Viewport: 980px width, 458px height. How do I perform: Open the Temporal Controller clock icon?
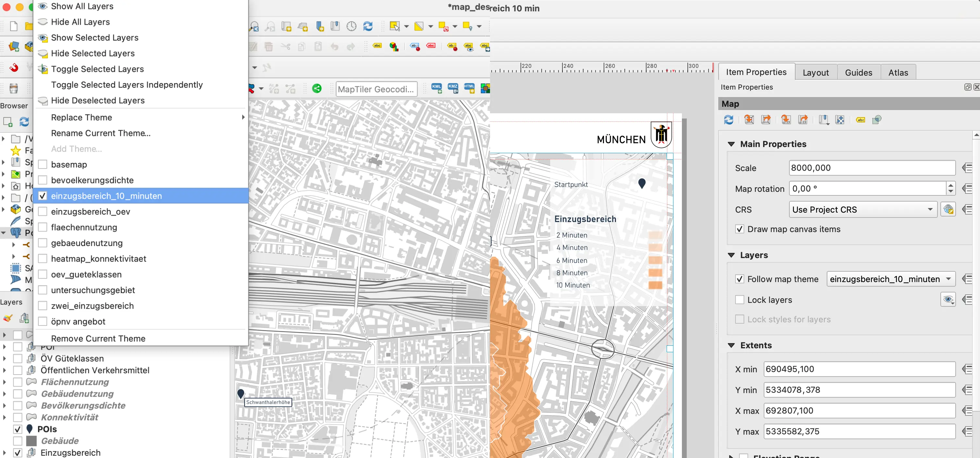[x=351, y=26]
